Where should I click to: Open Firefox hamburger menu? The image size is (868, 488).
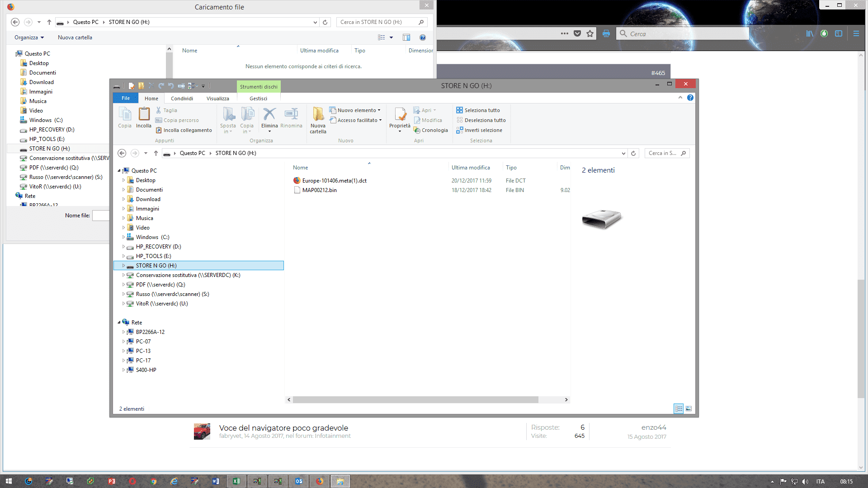(856, 33)
